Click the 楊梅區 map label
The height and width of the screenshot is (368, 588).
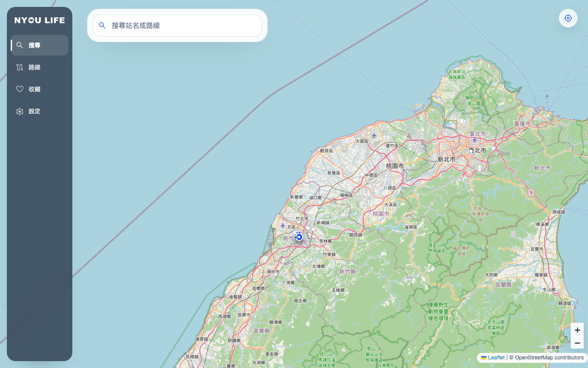(346, 195)
